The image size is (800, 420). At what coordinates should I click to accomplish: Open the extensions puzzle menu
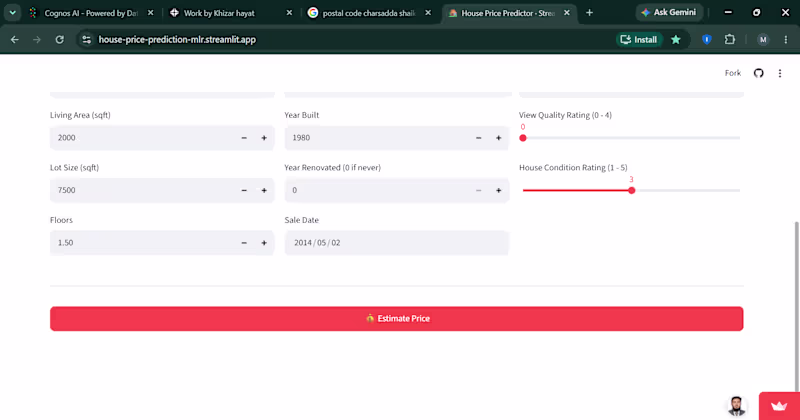tap(730, 39)
